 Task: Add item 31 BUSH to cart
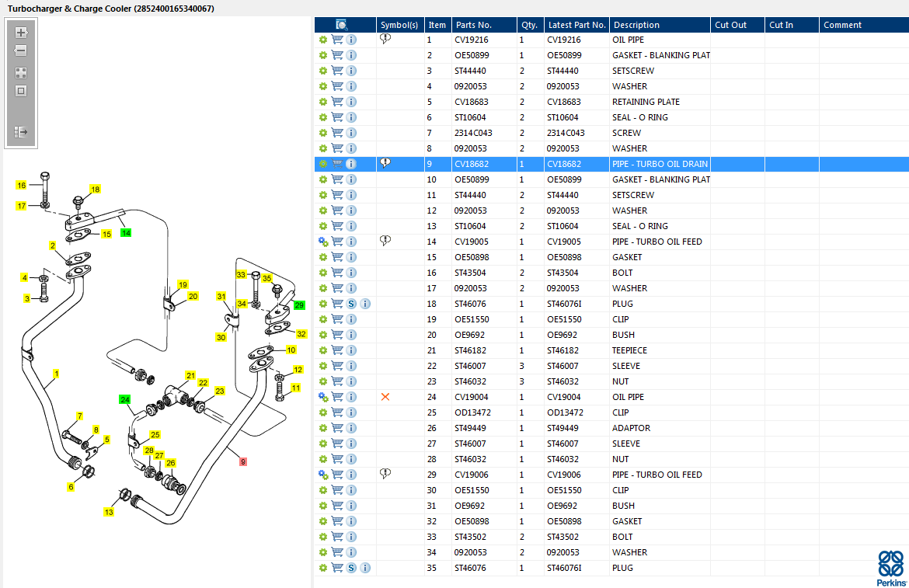coord(337,506)
